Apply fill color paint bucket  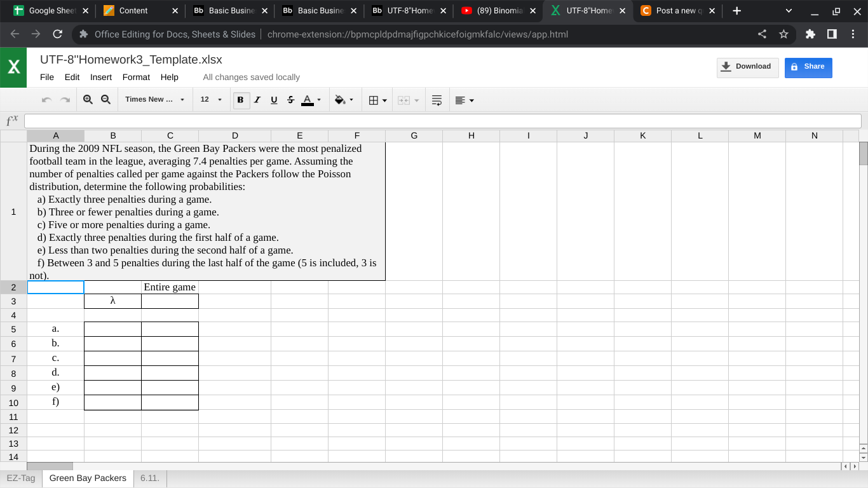coord(340,100)
